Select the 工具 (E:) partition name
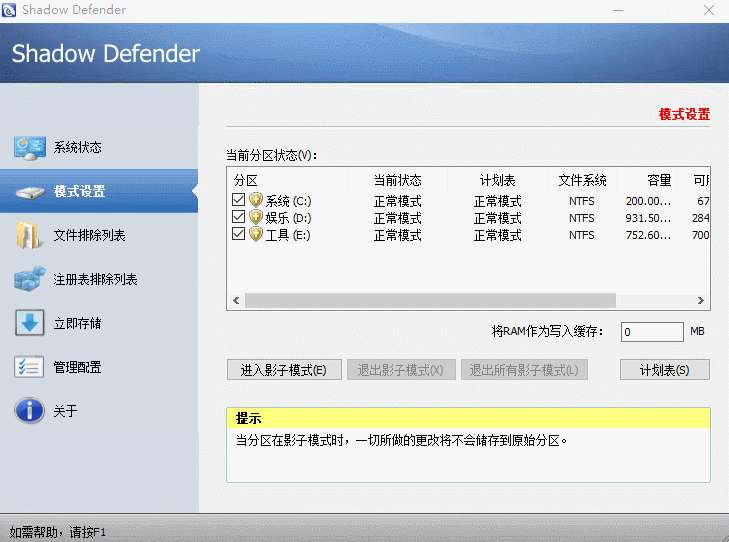729x542 pixels. (288, 235)
